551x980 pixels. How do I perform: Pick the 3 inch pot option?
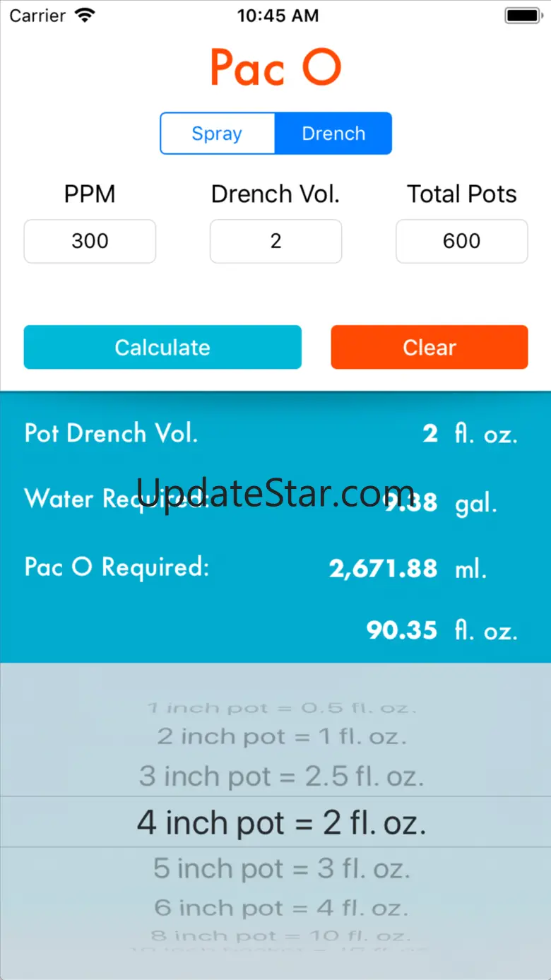click(281, 777)
